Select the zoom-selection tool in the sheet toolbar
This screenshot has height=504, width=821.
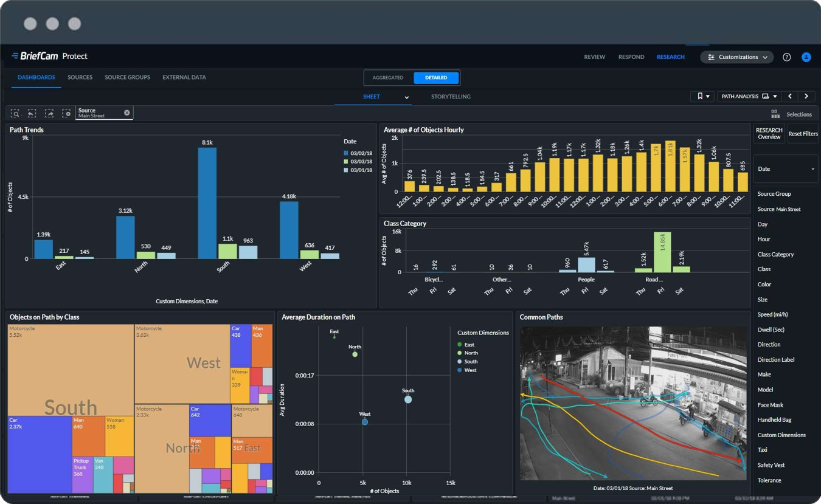coord(16,113)
